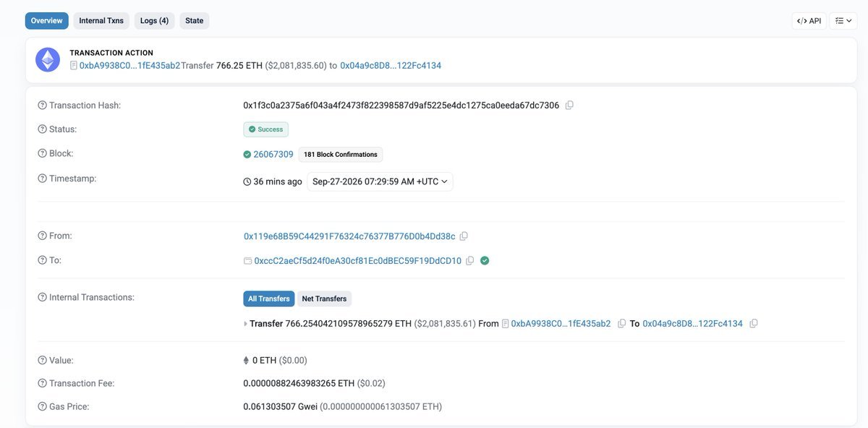Open the API button

(x=809, y=20)
